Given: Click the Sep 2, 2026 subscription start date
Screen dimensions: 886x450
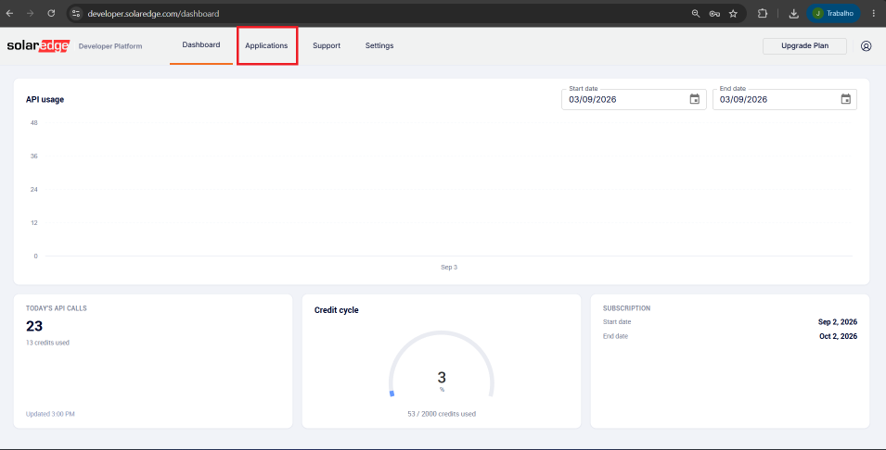Looking at the screenshot, I should [837, 322].
